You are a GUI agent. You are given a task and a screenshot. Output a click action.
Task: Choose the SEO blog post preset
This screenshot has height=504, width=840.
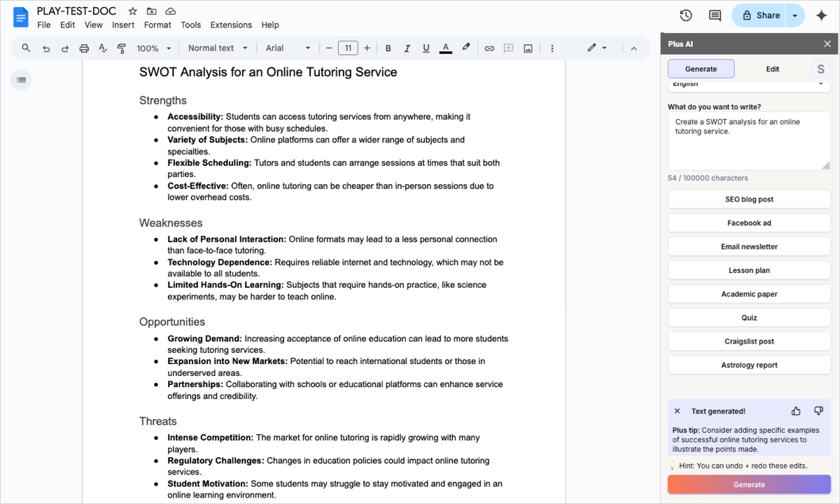tap(749, 199)
